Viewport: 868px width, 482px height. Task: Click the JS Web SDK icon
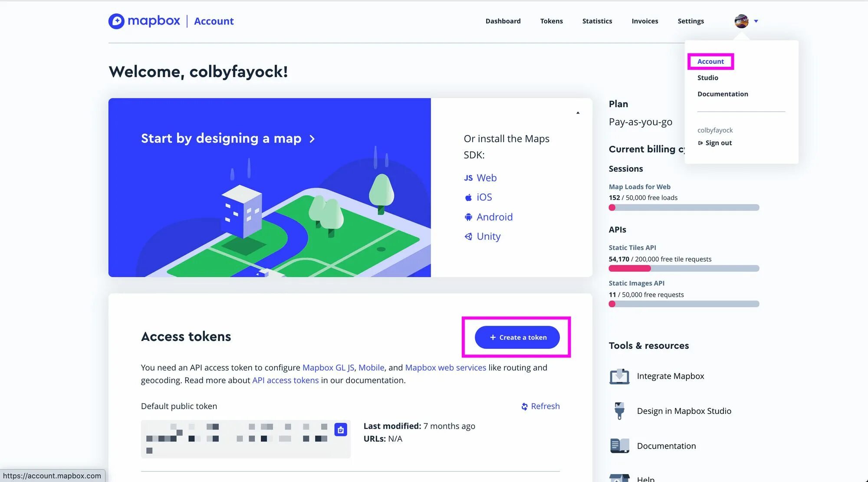pyautogui.click(x=468, y=178)
